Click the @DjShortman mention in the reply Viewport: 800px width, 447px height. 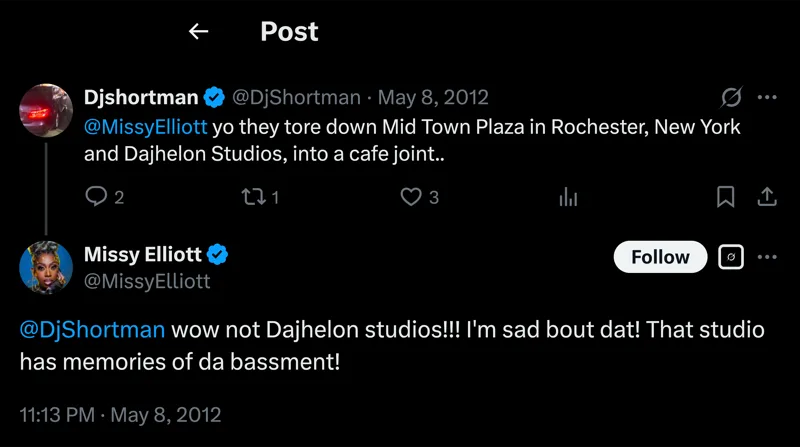pos(94,330)
